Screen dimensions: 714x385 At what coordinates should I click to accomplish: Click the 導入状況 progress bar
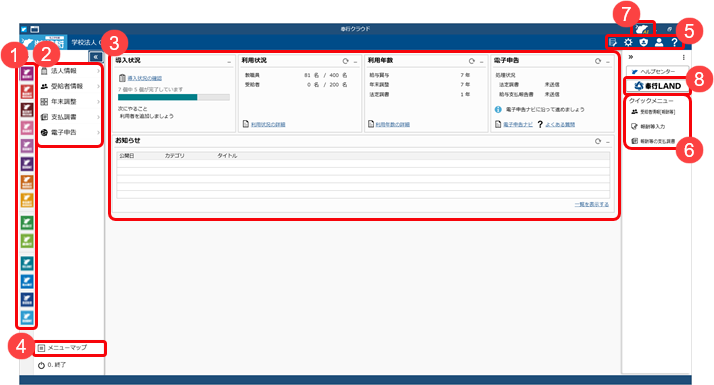pos(173,97)
